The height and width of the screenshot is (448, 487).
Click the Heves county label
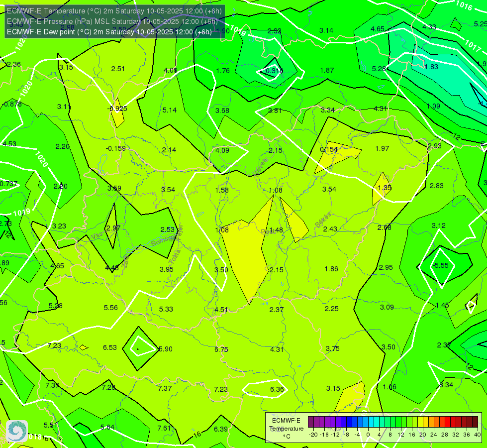click(260, 167)
